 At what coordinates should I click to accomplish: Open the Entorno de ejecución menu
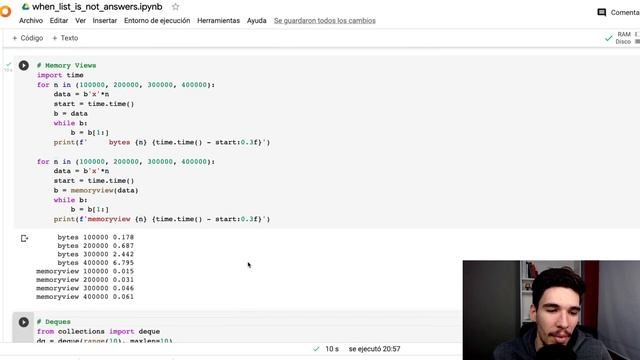(157, 20)
